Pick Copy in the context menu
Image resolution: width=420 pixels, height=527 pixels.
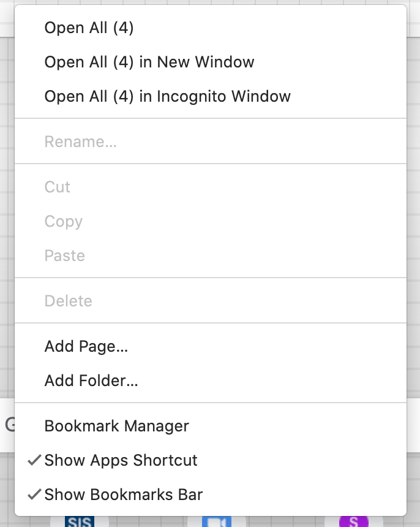[64, 221]
